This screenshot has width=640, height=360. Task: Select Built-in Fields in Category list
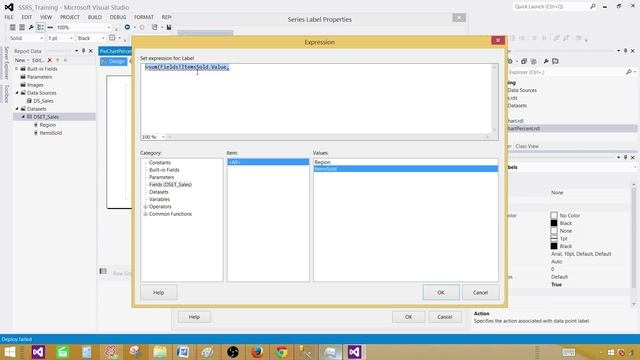164,170
